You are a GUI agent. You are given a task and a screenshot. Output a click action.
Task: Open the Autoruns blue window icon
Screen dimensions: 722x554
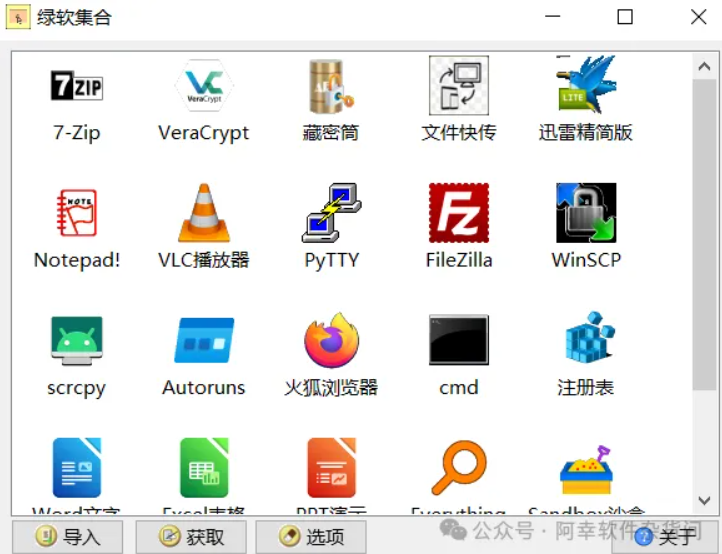[x=204, y=341]
